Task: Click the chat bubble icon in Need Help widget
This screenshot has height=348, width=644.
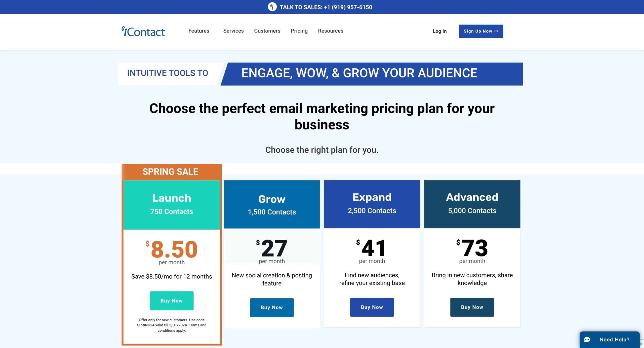Action: coord(587,339)
